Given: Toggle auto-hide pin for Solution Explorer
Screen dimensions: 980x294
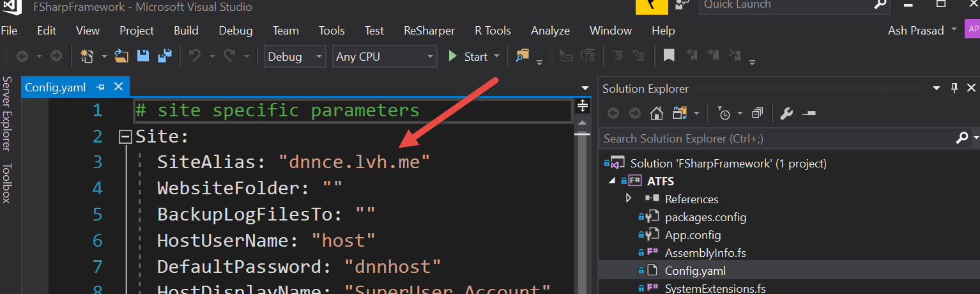Looking at the screenshot, I should (x=954, y=88).
